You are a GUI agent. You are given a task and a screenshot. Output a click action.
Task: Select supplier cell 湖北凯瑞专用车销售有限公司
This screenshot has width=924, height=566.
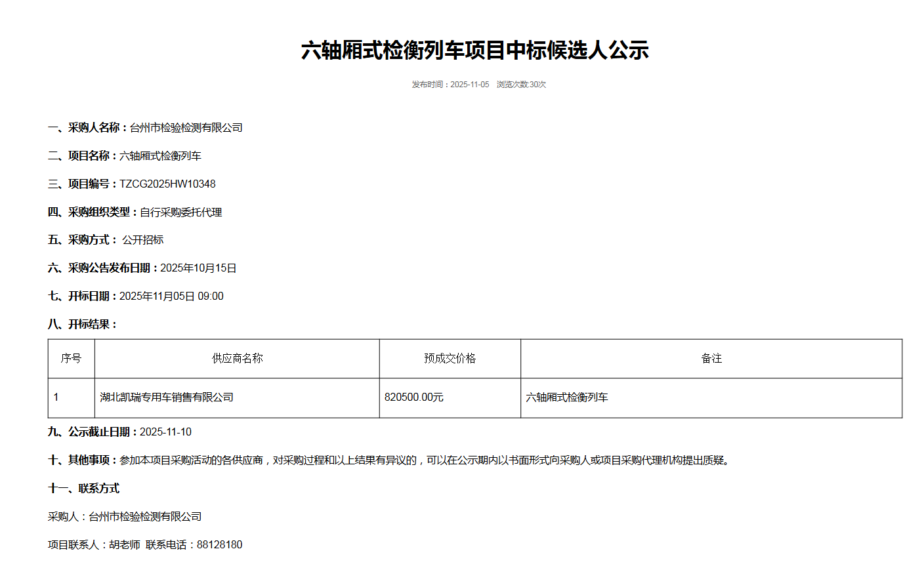167,397
